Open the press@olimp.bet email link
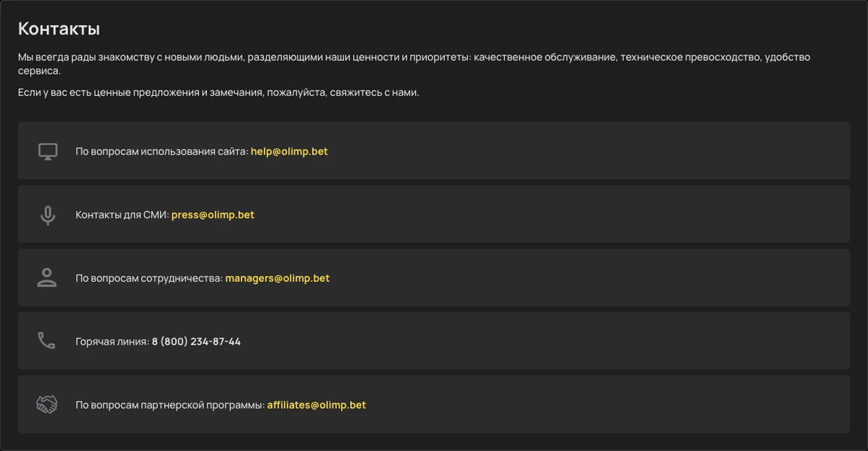 click(213, 215)
